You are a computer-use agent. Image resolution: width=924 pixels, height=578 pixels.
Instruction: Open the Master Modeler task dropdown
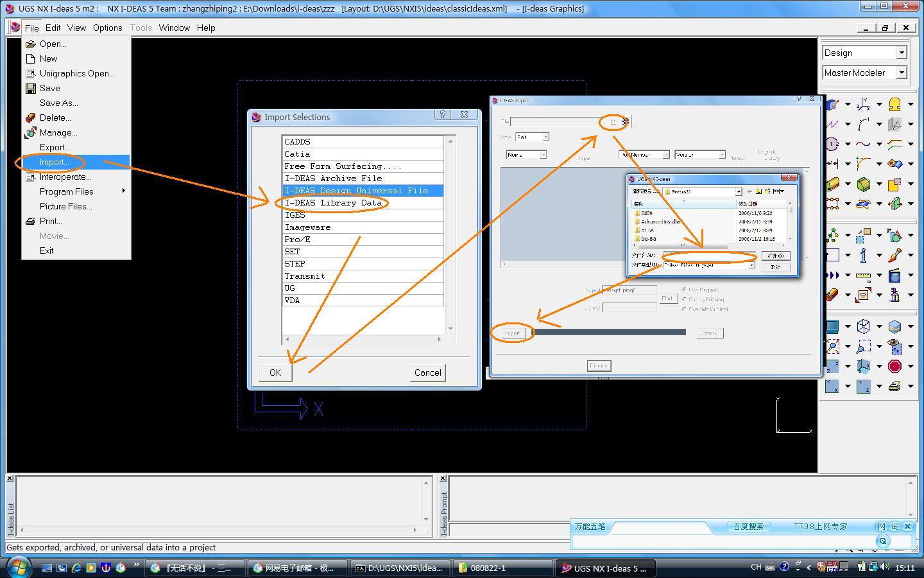902,73
